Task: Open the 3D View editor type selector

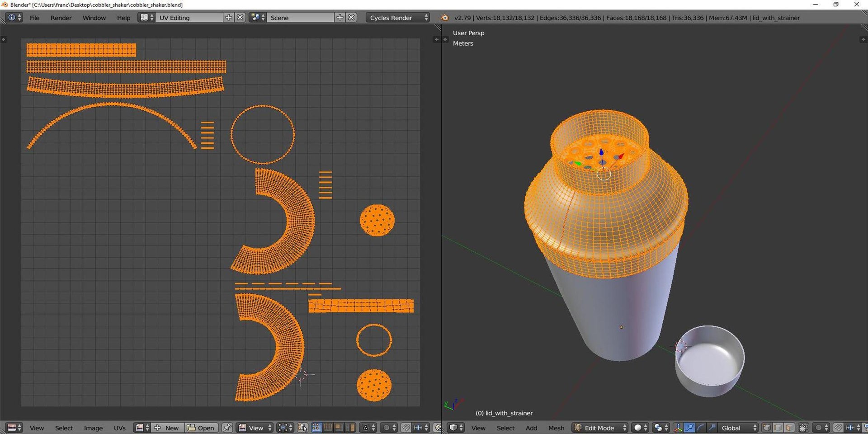Action: [x=456, y=428]
